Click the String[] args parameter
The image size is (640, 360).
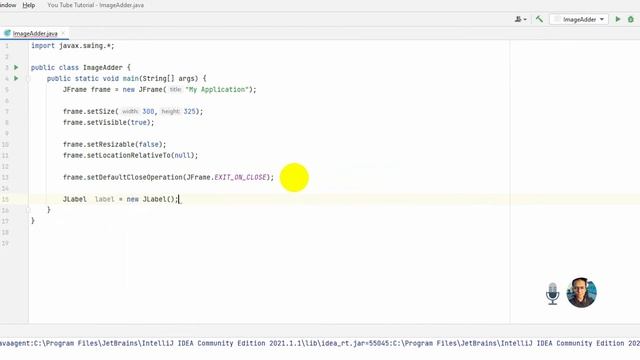tap(170, 78)
